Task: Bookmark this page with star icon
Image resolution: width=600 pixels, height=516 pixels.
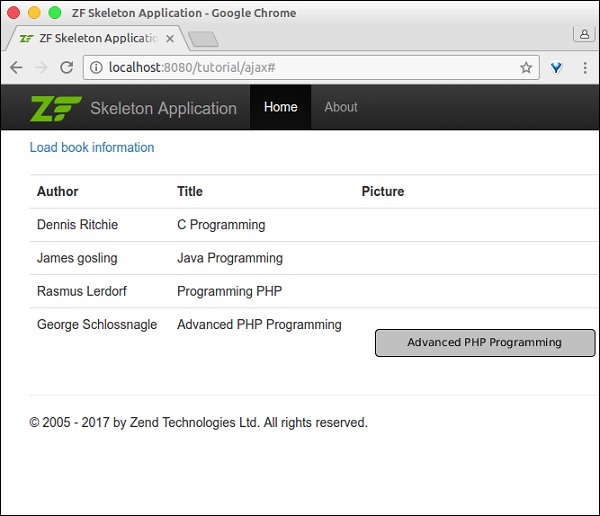Action: [x=526, y=68]
